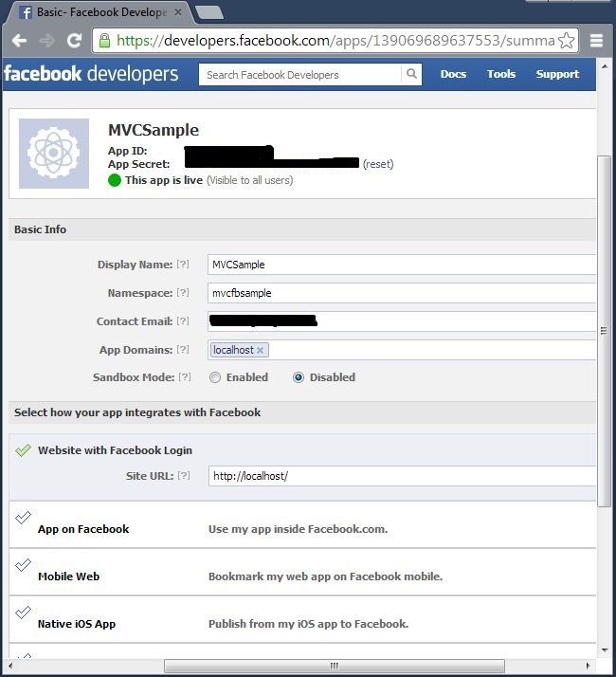Click the Facebook favicon on the tab
616x677 pixels.
pos(26,12)
